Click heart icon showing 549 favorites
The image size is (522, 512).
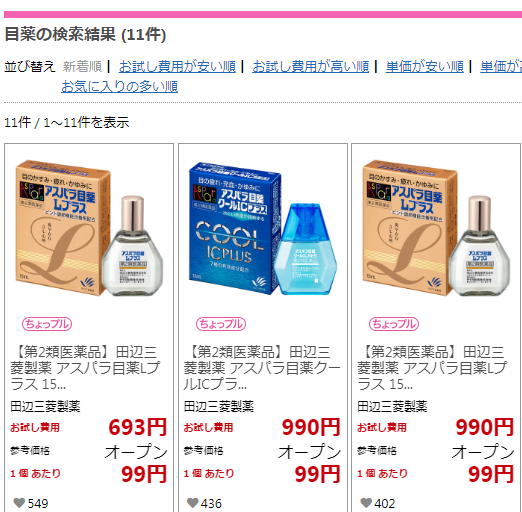[19, 503]
